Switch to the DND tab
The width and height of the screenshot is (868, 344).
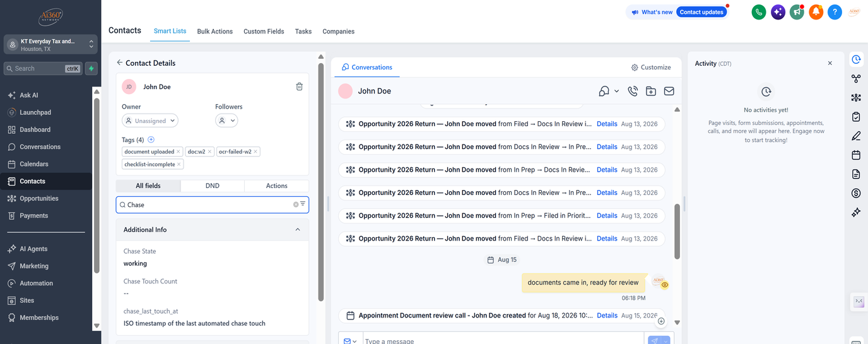point(213,186)
